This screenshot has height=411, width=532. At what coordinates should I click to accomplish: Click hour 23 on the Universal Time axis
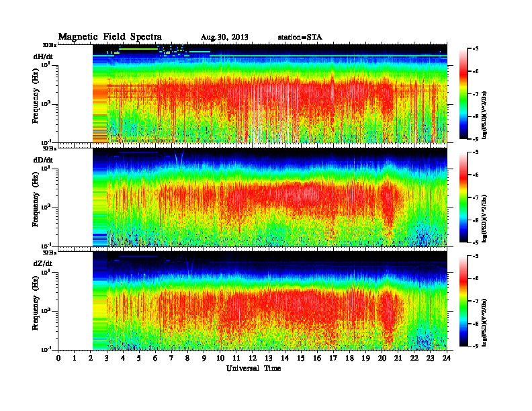pyautogui.click(x=431, y=359)
